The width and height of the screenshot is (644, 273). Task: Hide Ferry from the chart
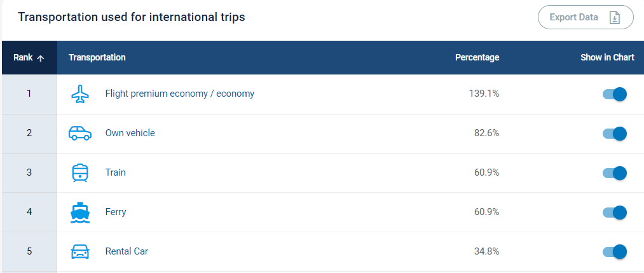(x=614, y=213)
